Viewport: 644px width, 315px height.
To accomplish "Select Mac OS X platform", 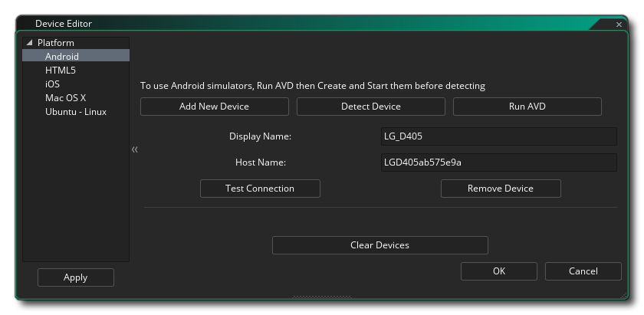I will pyautogui.click(x=65, y=98).
